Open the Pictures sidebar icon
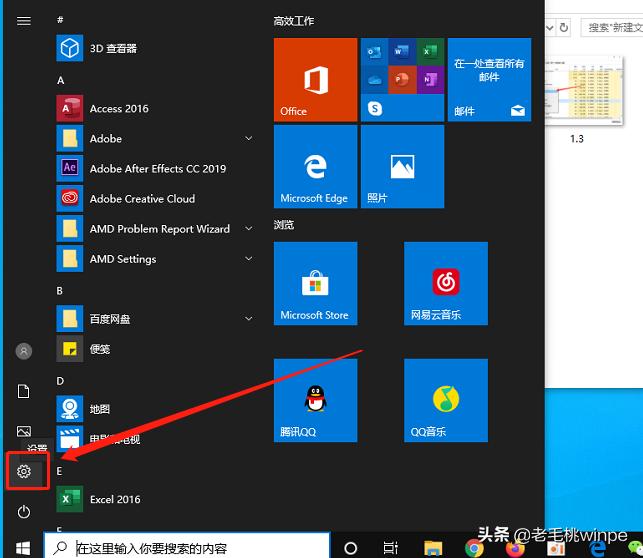The image size is (643, 558). [x=24, y=431]
